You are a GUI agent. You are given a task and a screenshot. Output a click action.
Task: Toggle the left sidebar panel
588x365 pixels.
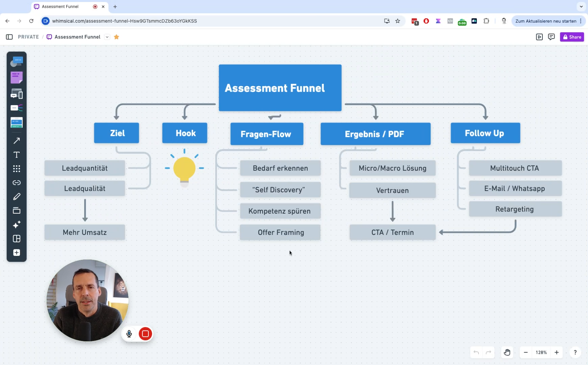click(9, 37)
